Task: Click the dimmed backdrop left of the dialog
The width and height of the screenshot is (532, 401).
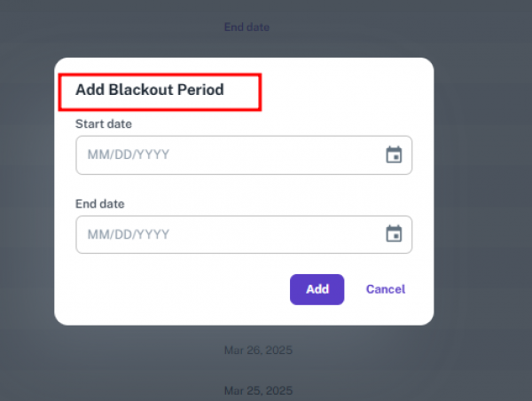Action: coord(27,195)
